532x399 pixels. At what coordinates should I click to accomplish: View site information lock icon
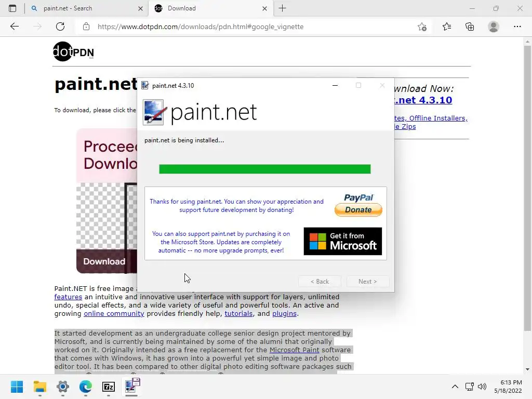[86, 26]
